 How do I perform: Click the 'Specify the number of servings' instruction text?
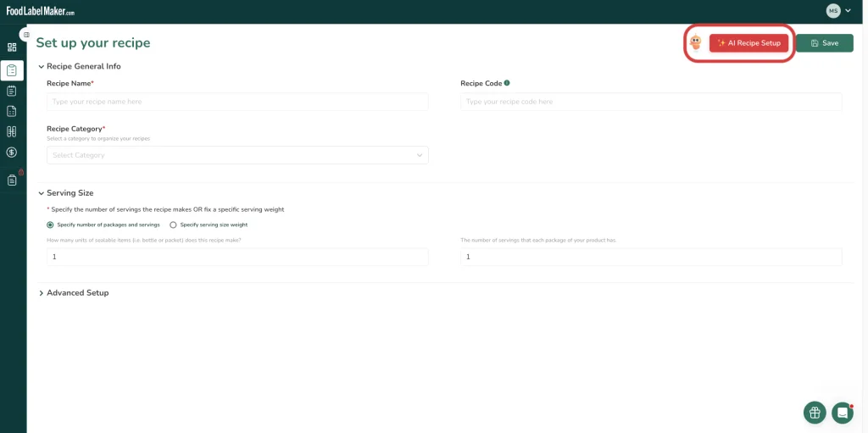[x=168, y=209]
